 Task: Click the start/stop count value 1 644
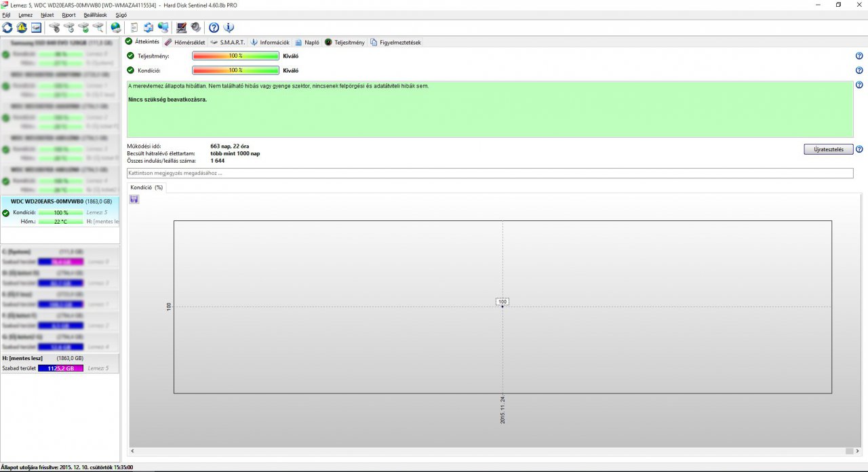point(218,161)
